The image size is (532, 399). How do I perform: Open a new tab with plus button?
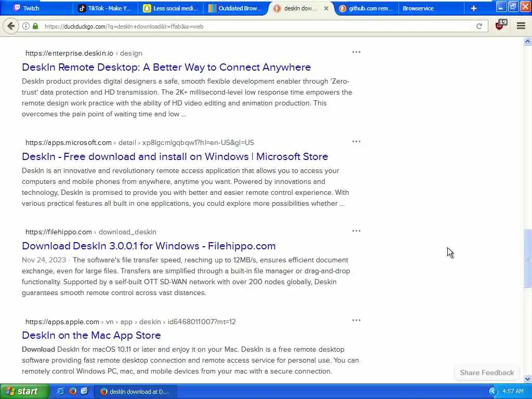[x=474, y=8]
